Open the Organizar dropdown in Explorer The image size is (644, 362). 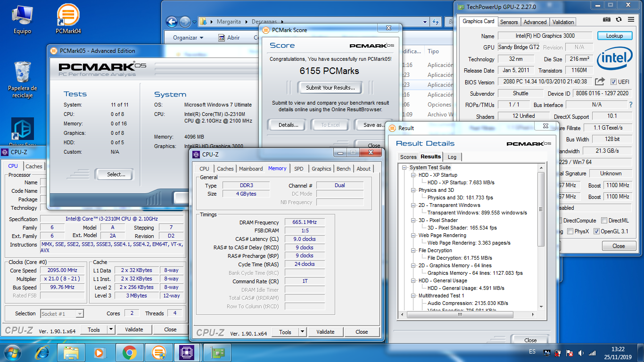pyautogui.click(x=188, y=38)
